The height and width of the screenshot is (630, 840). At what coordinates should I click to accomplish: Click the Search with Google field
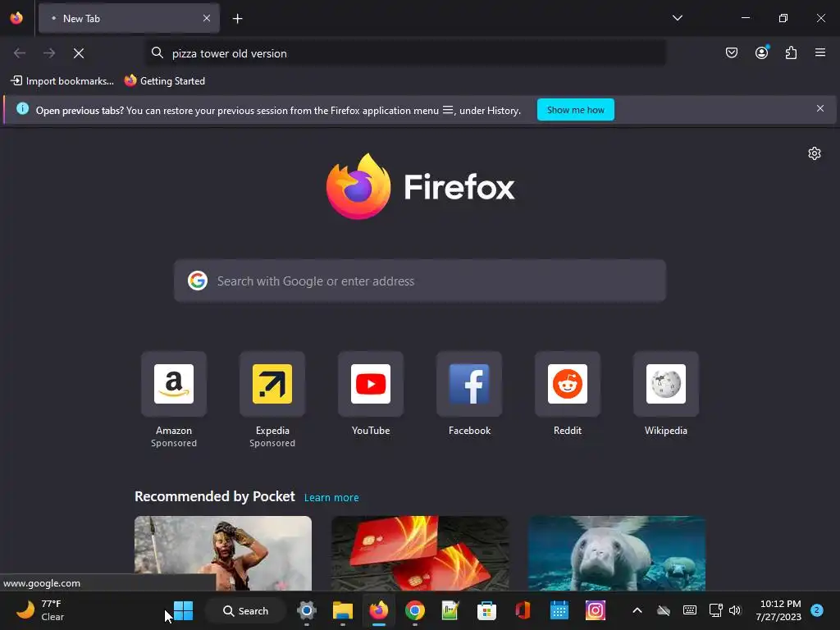pyautogui.click(x=420, y=281)
